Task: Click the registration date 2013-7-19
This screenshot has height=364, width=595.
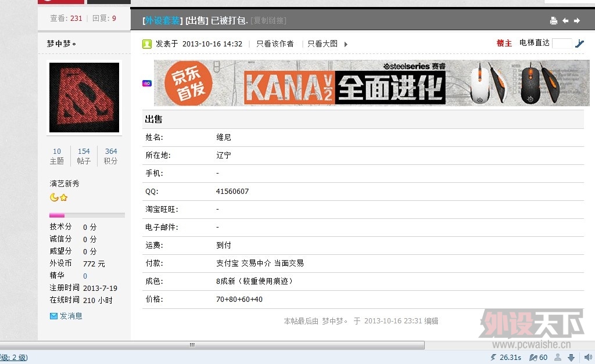Action: pyautogui.click(x=100, y=288)
